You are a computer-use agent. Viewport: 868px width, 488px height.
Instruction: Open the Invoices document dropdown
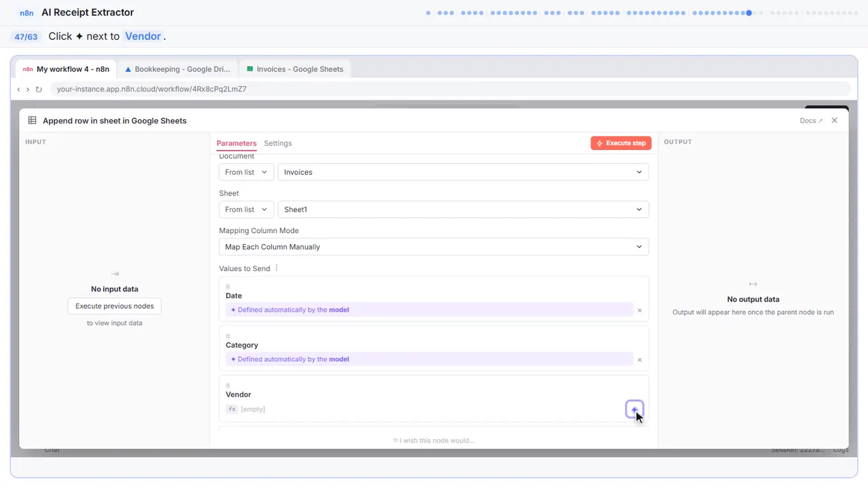pyautogui.click(x=463, y=172)
